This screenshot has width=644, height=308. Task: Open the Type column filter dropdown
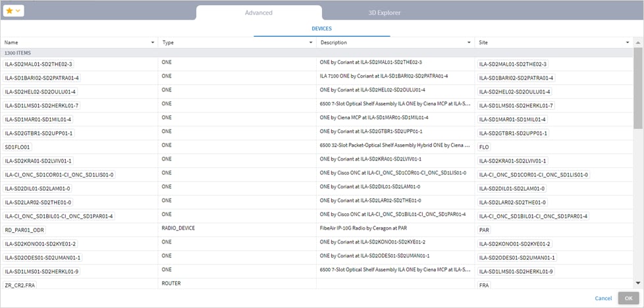tap(311, 43)
